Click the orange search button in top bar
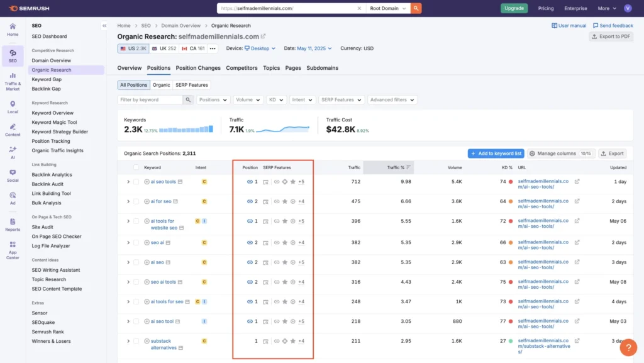Screen dimensions: 644x363 point(416,9)
